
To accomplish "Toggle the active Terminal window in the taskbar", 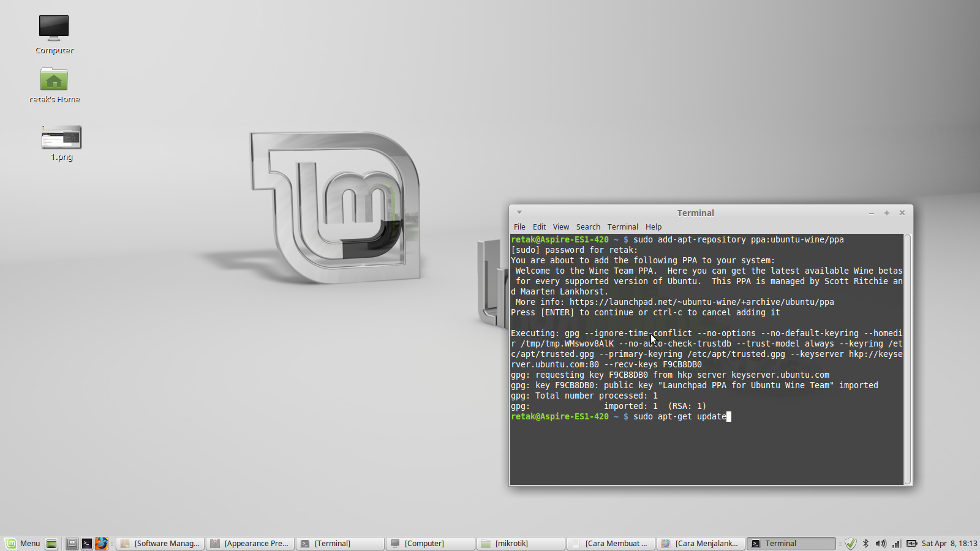I will pos(790,543).
